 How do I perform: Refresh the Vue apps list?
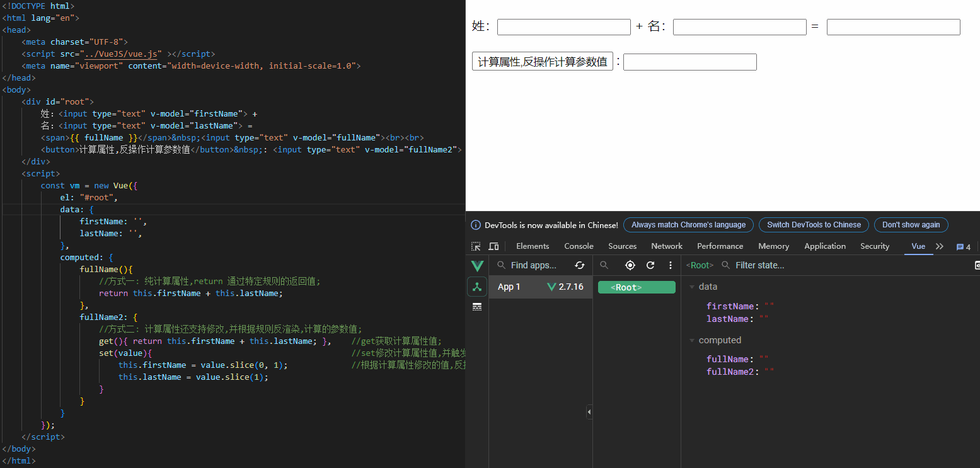(x=580, y=265)
